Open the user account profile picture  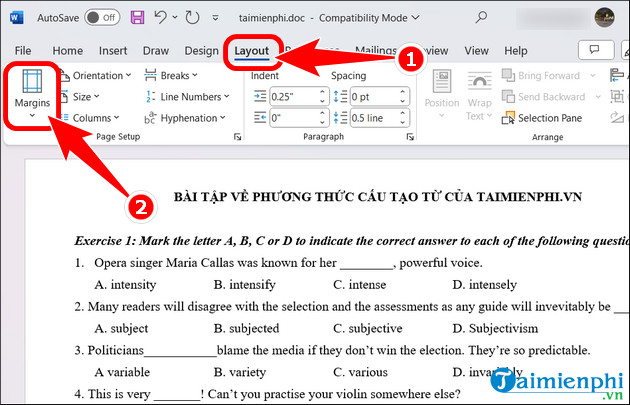click(605, 18)
